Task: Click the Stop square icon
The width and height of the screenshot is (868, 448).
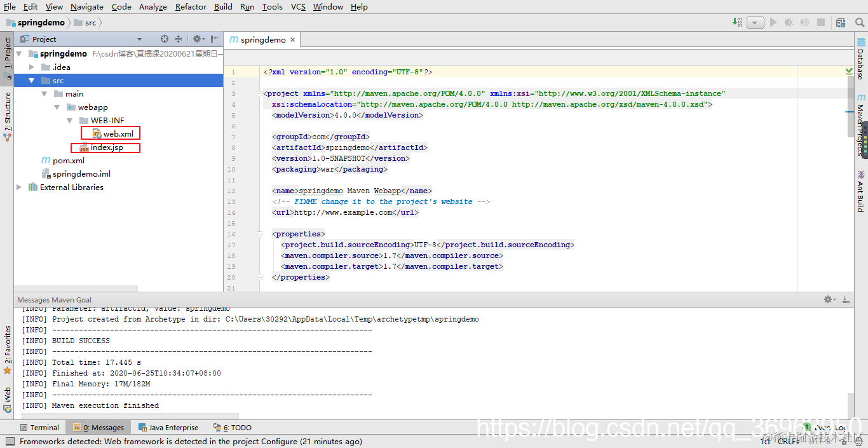Action: pos(822,22)
